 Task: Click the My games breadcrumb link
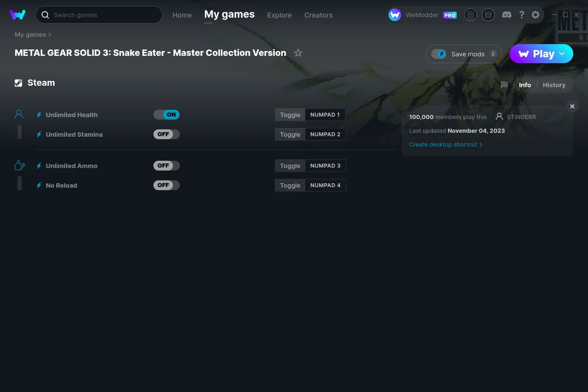tap(30, 35)
